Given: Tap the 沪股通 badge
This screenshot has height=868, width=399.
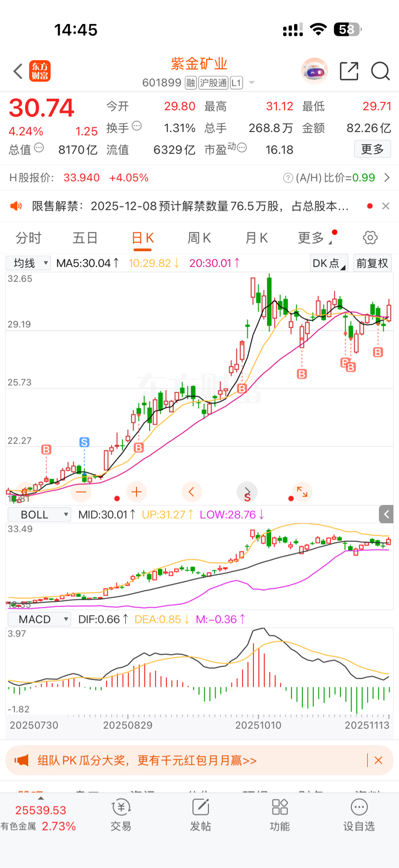Looking at the screenshot, I should pyautogui.click(x=214, y=83).
